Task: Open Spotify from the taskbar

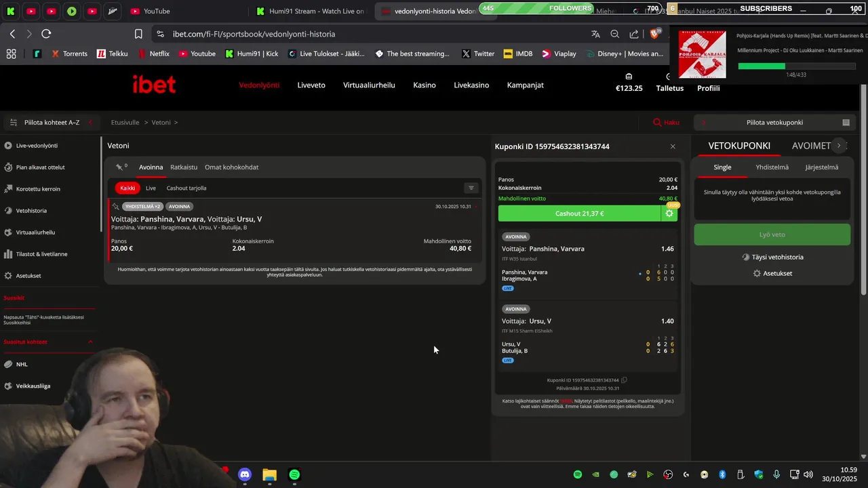Action: point(294,475)
